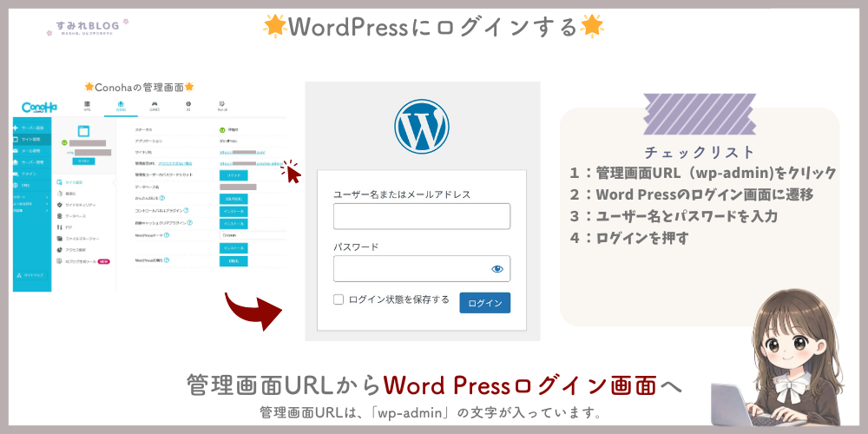Open the サイトURL link

[x=242, y=152]
